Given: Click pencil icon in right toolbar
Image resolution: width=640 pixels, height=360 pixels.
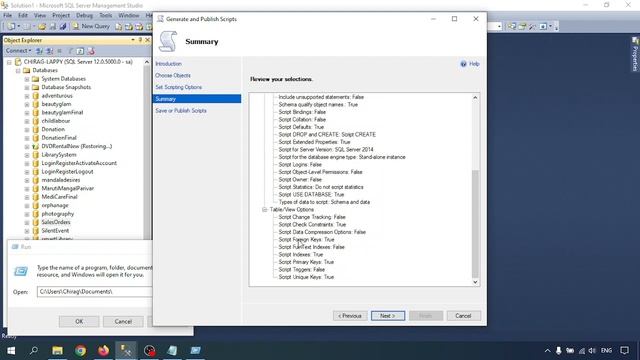Looking at the screenshot, I should click(532, 27).
